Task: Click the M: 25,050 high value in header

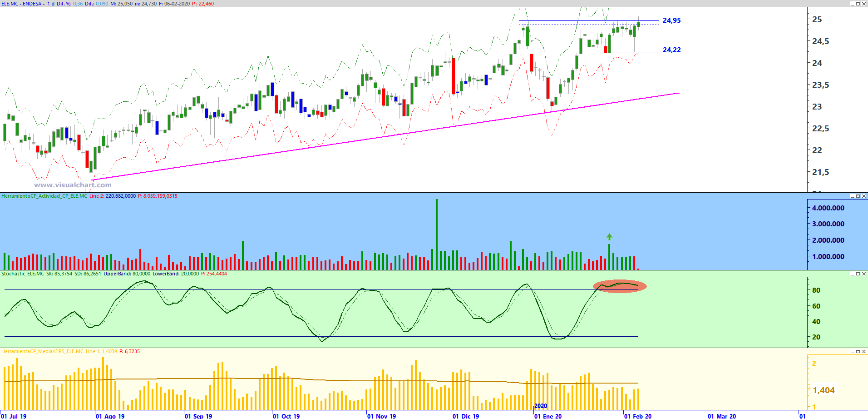Action: point(122,4)
